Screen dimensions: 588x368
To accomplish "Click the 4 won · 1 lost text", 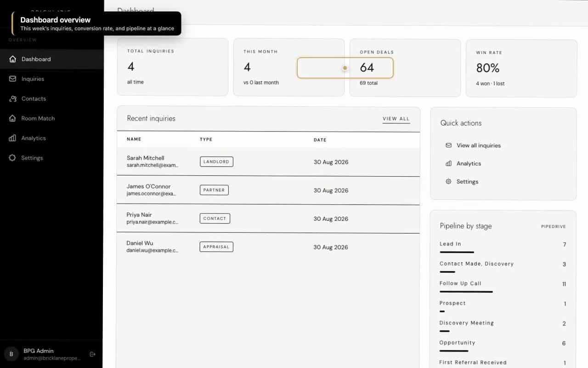I will 490,84.
